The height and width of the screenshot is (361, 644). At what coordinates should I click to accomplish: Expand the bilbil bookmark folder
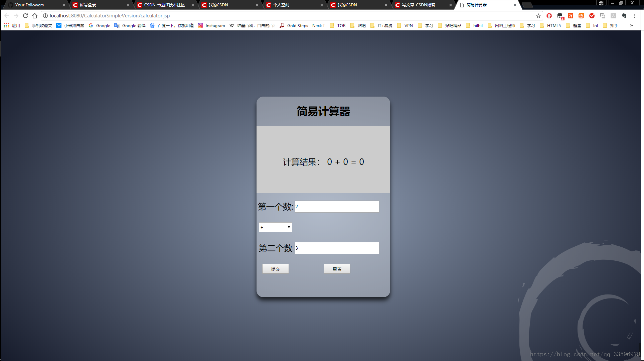click(x=474, y=25)
